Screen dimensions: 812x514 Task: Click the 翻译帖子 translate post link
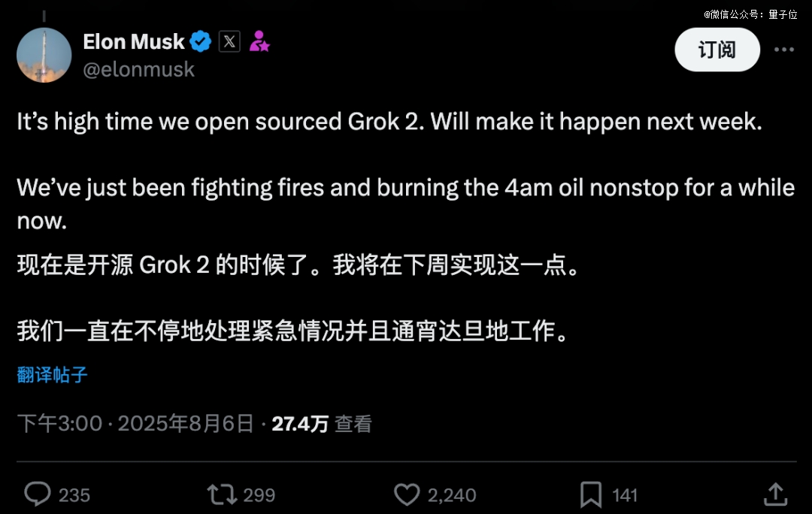coord(53,375)
